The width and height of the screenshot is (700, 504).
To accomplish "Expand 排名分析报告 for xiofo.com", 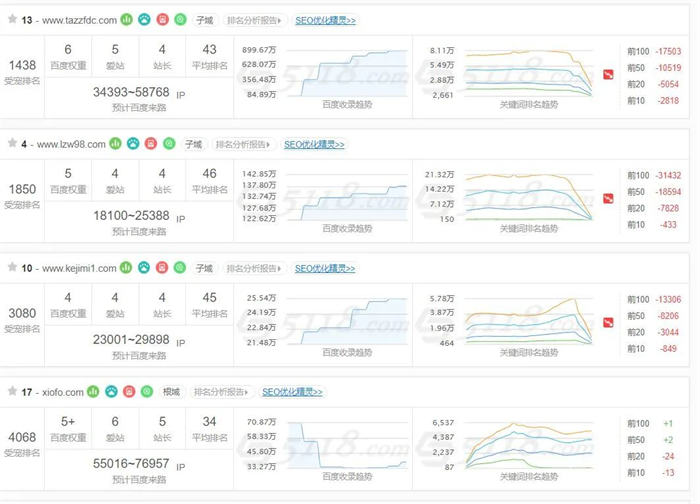I will [222, 392].
